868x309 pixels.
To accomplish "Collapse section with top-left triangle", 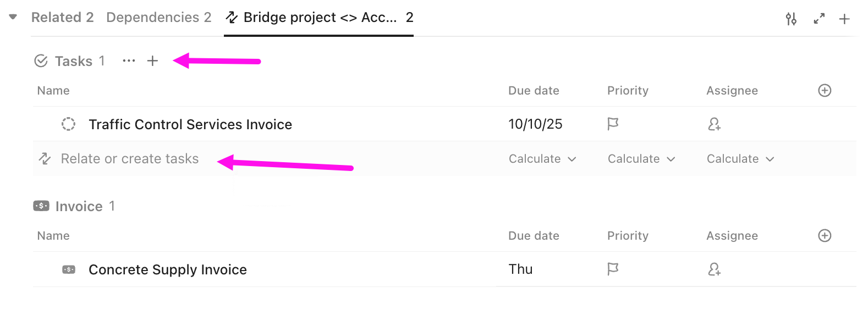I will (x=13, y=17).
